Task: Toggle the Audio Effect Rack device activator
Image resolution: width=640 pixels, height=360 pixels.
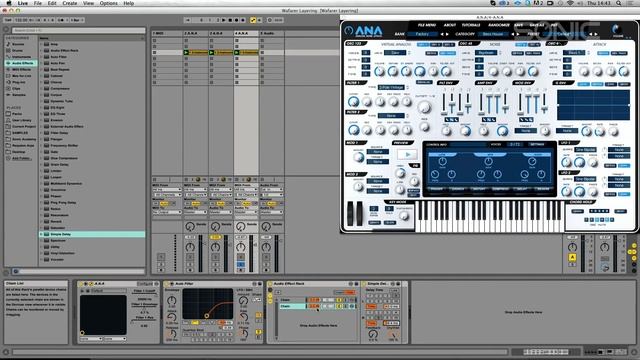Action: tap(270, 284)
